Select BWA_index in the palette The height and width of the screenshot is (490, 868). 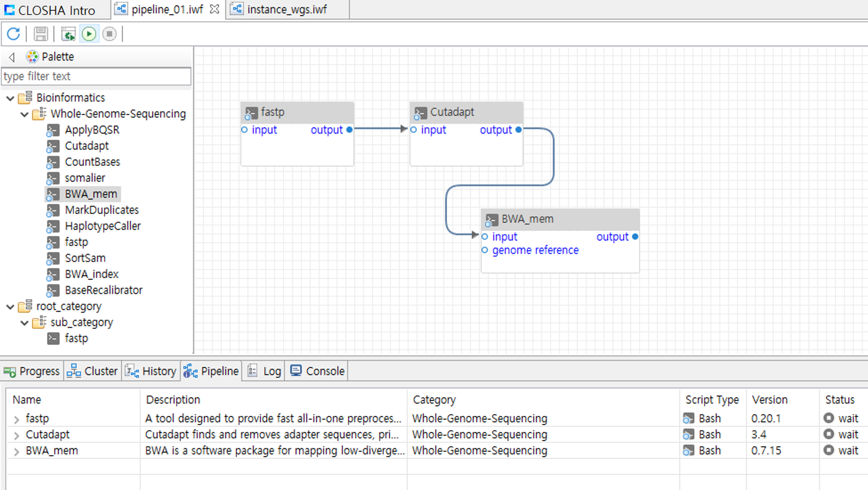click(91, 274)
